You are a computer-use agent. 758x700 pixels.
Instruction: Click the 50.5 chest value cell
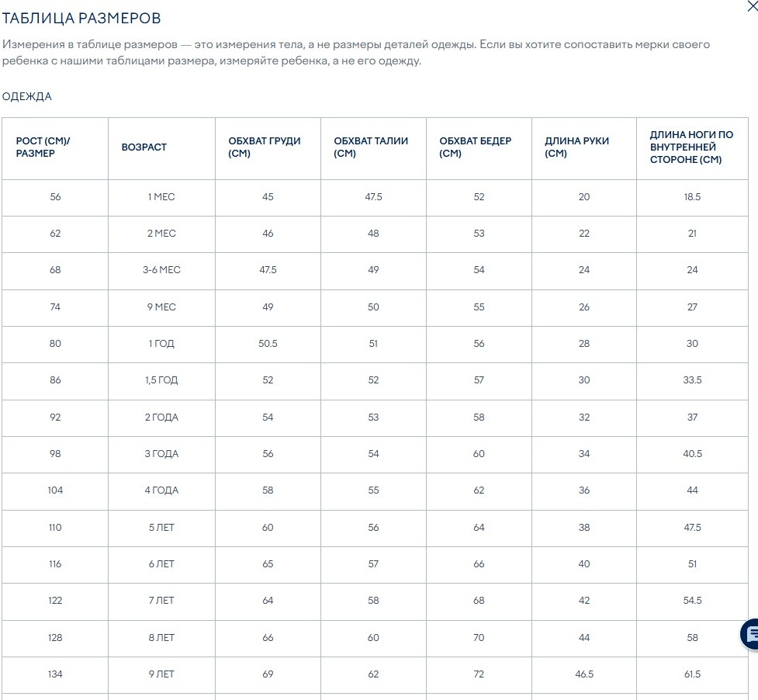tap(268, 344)
